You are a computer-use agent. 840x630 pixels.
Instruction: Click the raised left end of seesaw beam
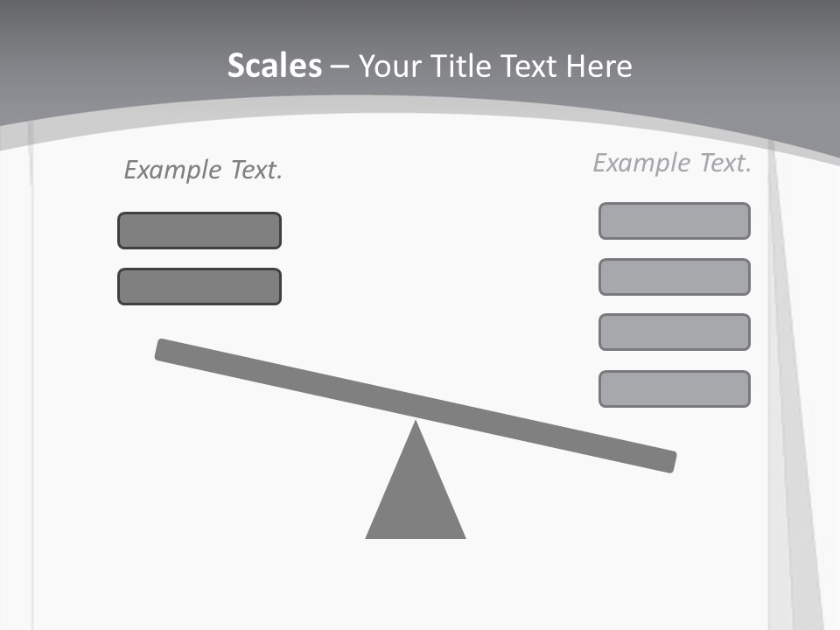pyautogui.click(x=171, y=350)
